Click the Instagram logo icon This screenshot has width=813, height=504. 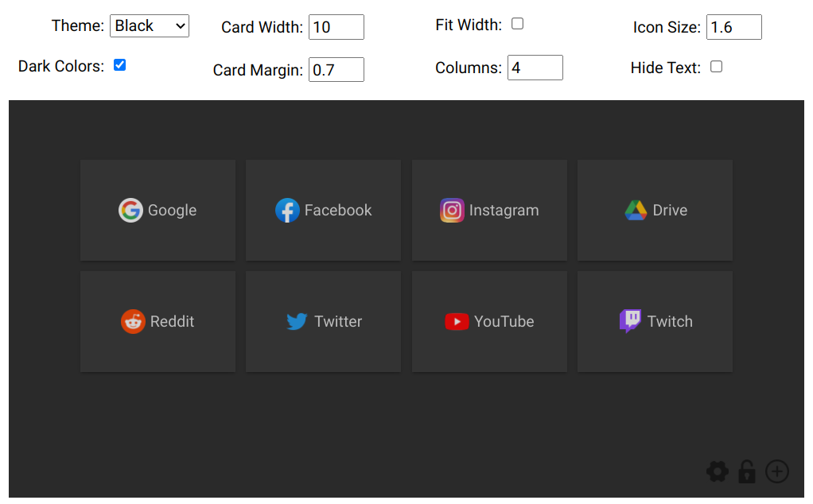(x=452, y=211)
